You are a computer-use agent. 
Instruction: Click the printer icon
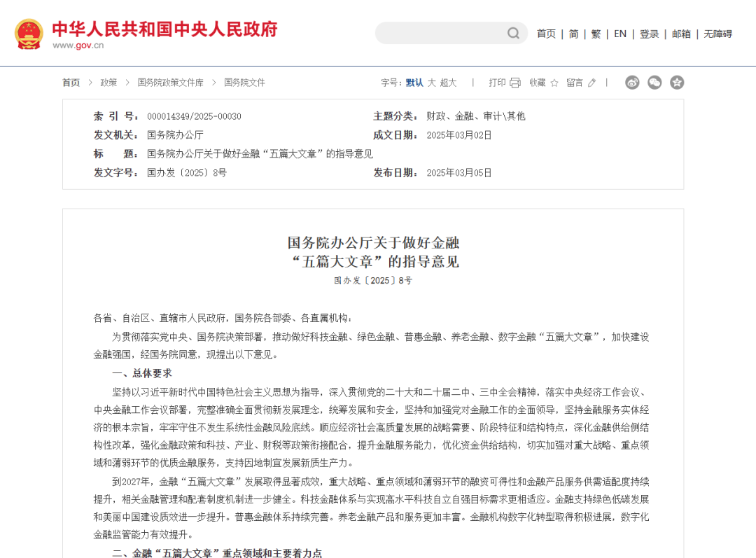[x=515, y=83]
